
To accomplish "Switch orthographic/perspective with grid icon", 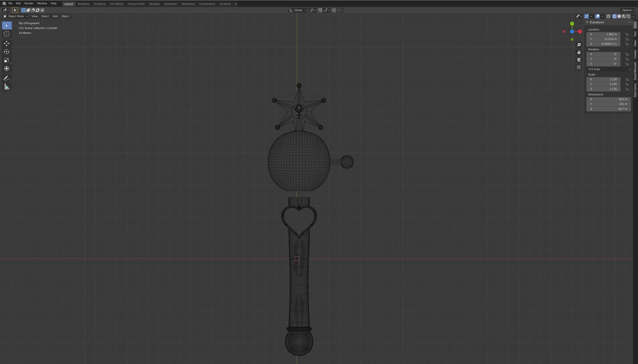I will (x=579, y=67).
